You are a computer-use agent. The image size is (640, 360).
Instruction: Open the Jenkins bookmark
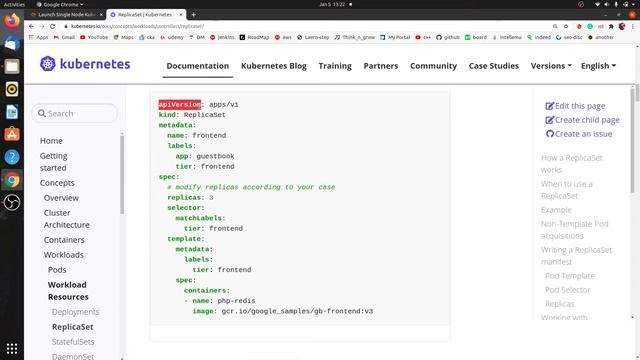[x=222, y=37]
